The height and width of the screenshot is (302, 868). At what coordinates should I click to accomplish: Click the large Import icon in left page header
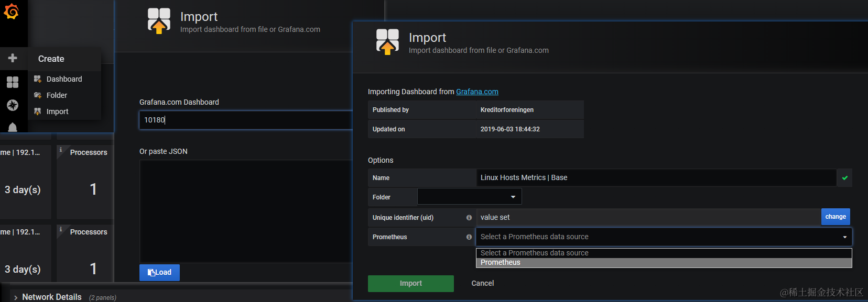pyautogui.click(x=159, y=21)
